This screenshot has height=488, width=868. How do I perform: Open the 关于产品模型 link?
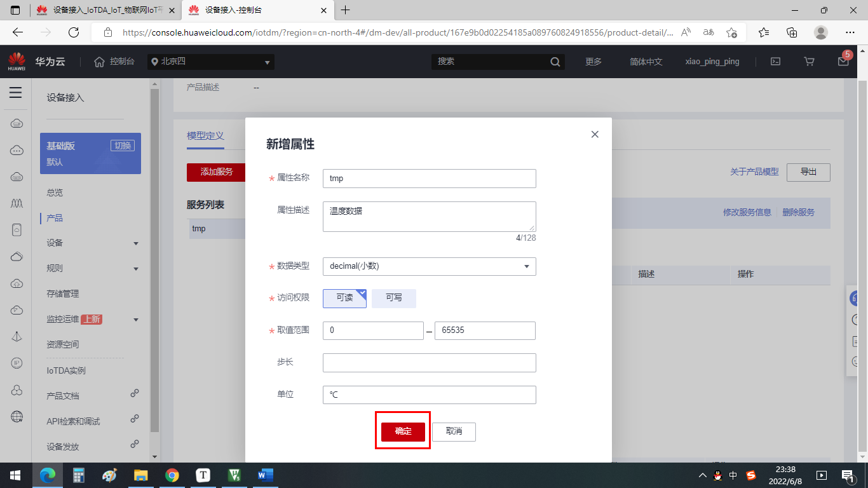(754, 172)
